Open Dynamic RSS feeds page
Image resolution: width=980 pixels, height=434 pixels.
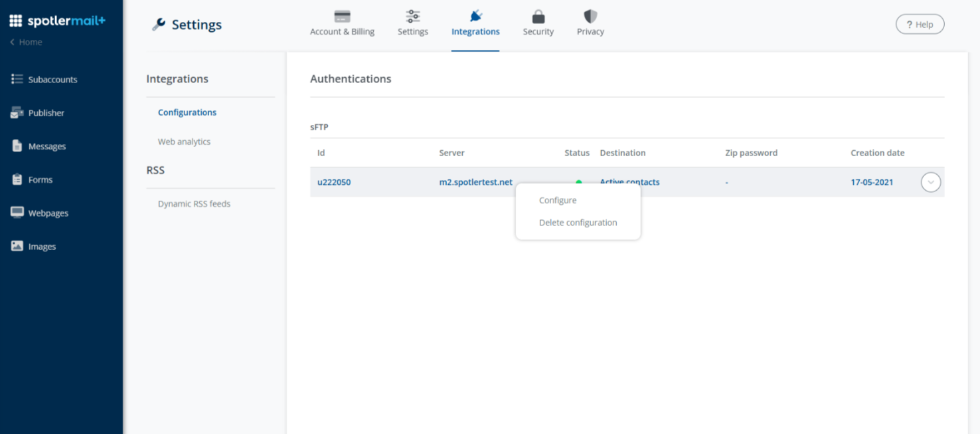[194, 204]
